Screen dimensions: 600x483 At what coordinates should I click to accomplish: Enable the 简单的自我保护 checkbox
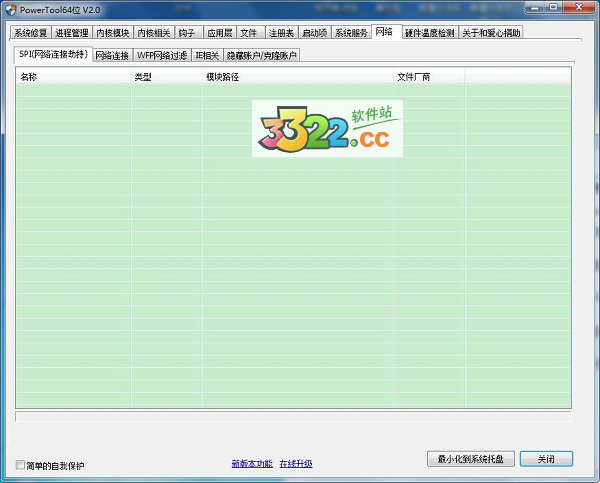pyautogui.click(x=20, y=465)
